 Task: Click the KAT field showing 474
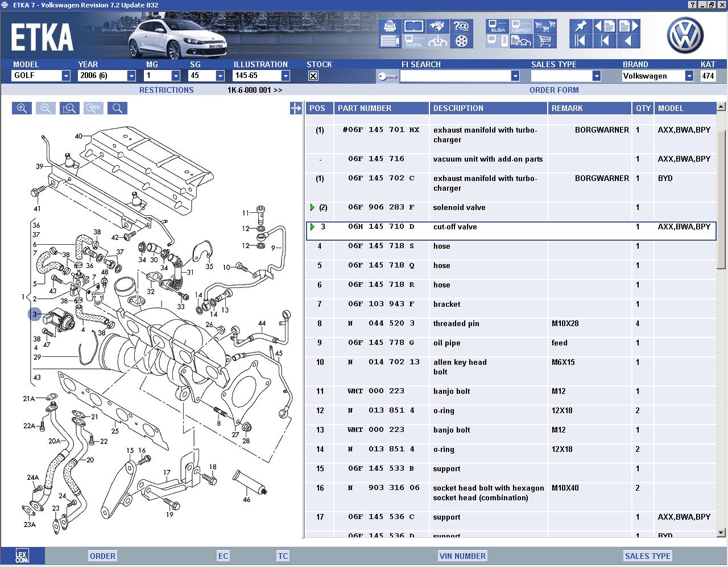pyautogui.click(x=708, y=76)
